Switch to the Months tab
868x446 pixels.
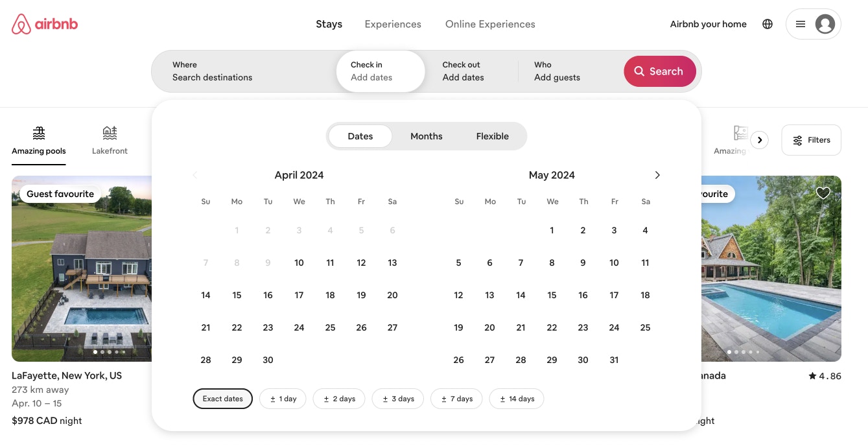[426, 136]
